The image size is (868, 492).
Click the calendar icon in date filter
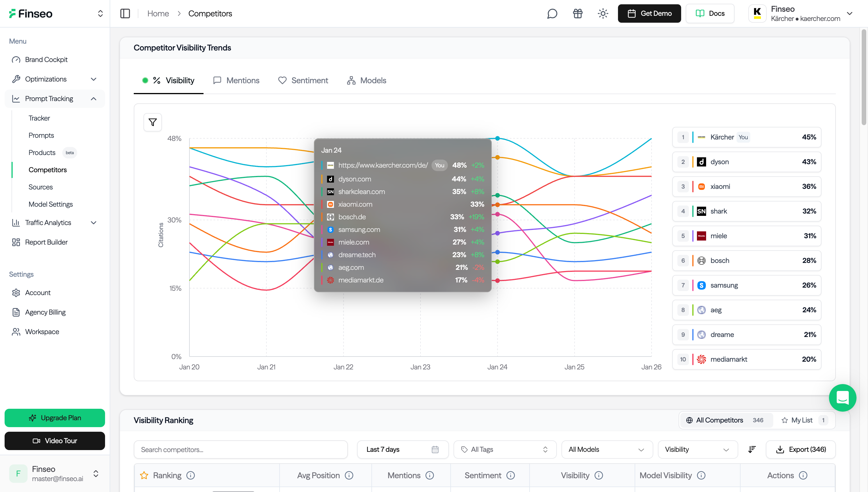(435, 450)
